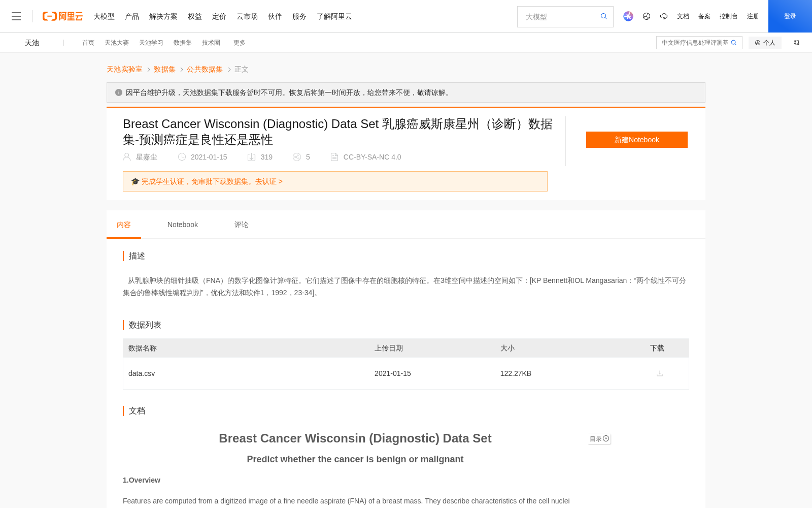The width and height of the screenshot is (812, 508).
Task: Click the clock icon beside 2021-01-15
Action: pos(182,157)
